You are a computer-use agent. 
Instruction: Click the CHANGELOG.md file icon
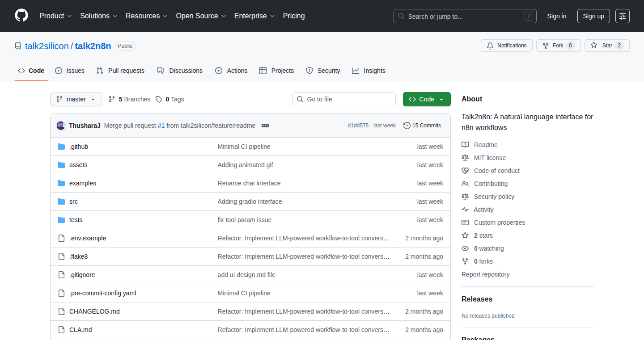(x=61, y=311)
